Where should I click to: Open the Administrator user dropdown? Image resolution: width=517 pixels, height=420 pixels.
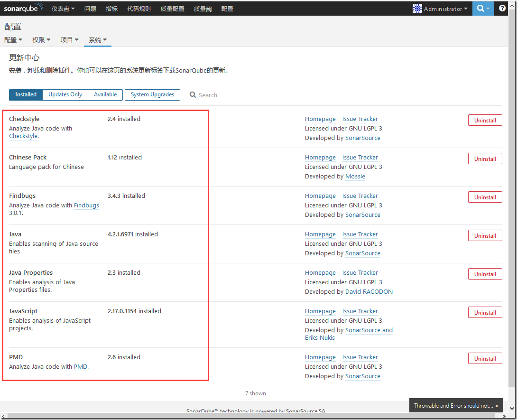445,9
